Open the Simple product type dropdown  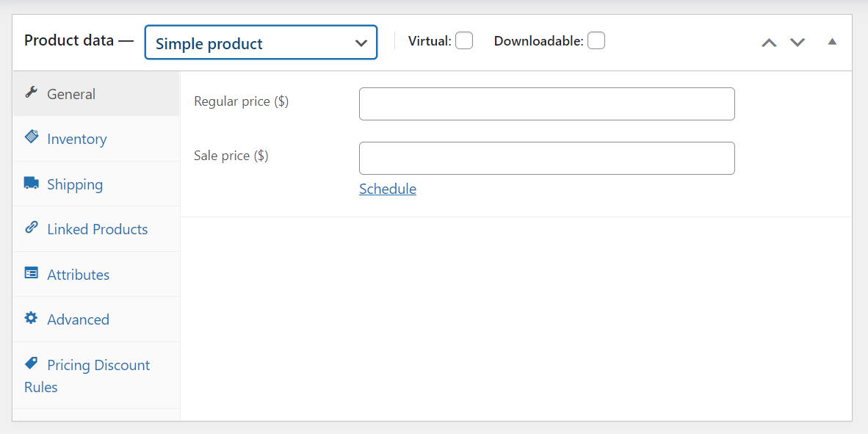click(261, 43)
